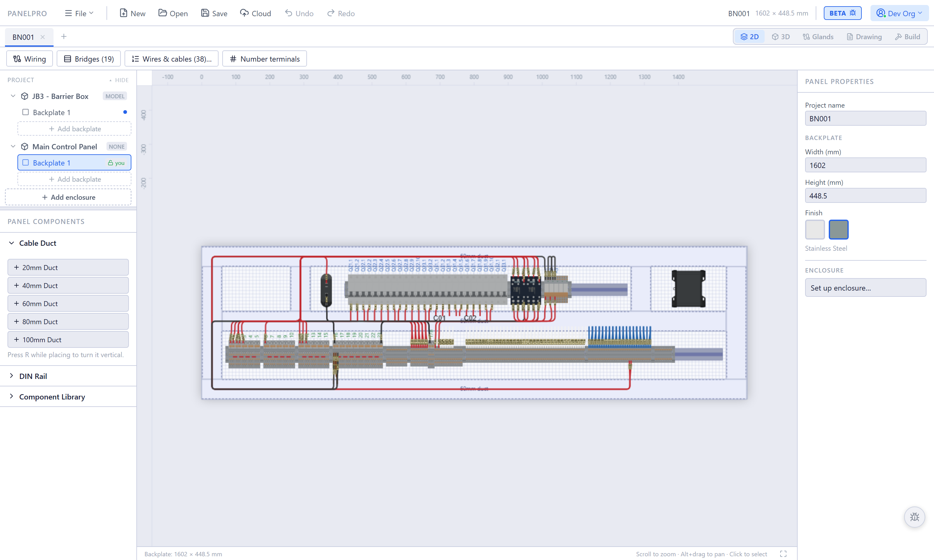
Task: Add a 20mm Duct
Action: coord(68,267)
